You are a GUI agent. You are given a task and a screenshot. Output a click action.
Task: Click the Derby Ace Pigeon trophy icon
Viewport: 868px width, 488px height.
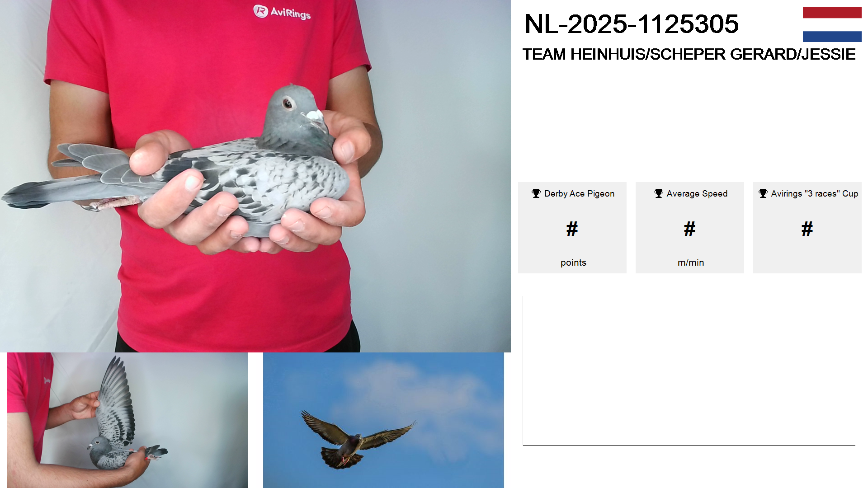coord(536,193)
